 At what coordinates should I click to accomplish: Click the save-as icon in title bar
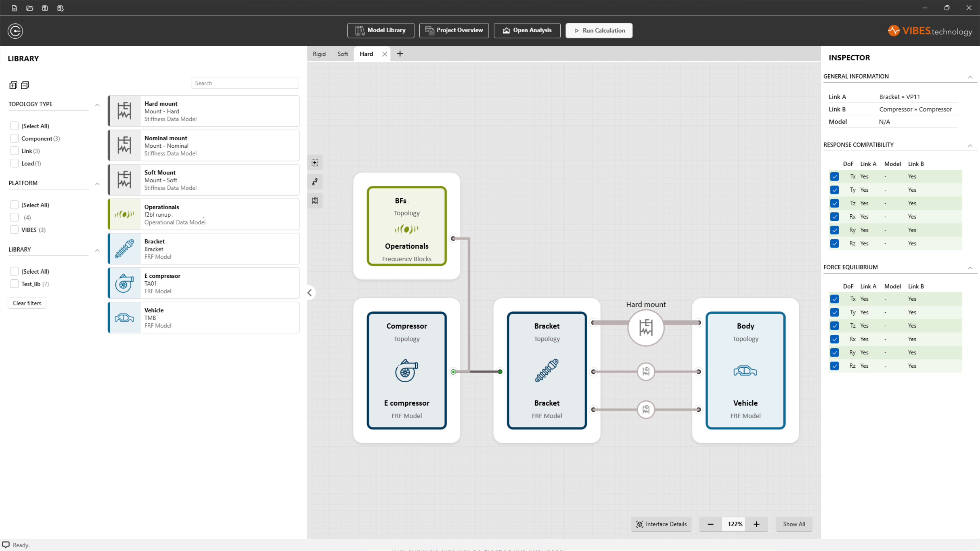click(60, 8)
